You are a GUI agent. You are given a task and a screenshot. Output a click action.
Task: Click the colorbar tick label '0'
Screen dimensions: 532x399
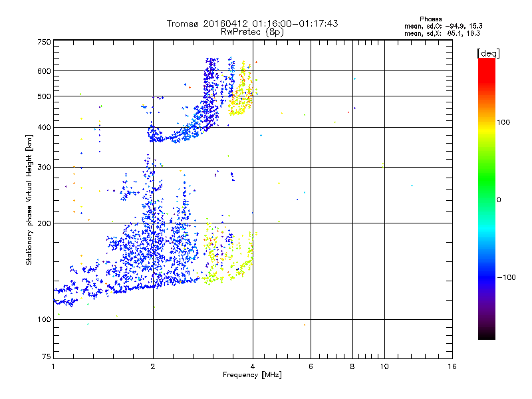(x=499, y=200)
